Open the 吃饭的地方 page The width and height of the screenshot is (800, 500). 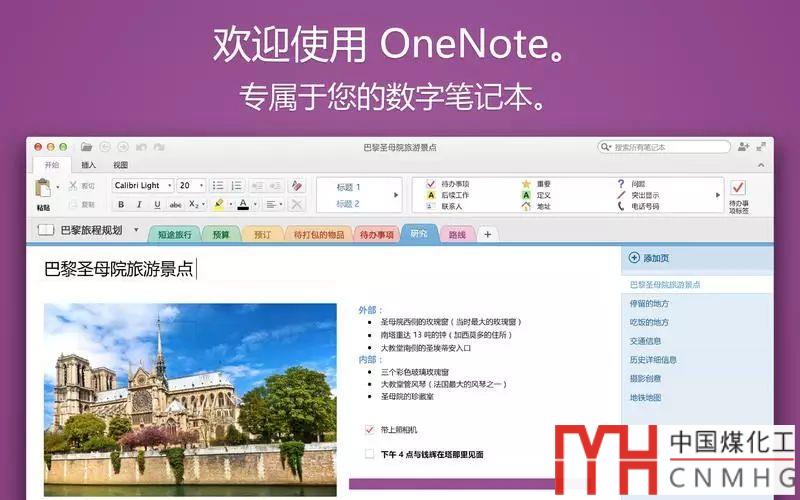[649, 322]
